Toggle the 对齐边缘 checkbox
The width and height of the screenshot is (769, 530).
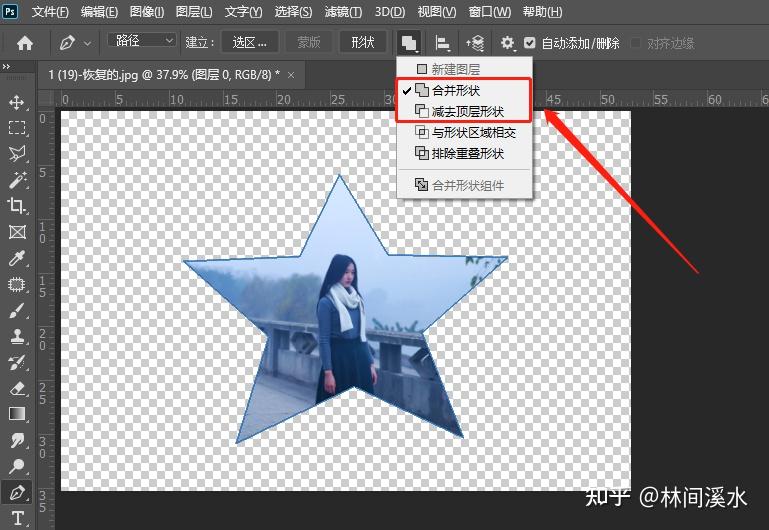point(636,43)
